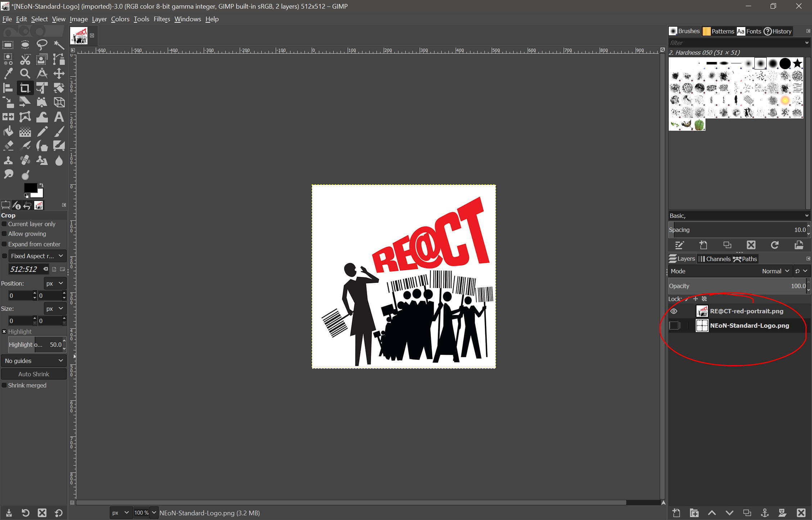The width and height of the screenshot is (812, 520).
Task: Click the foreground black color swatch
Action: point(30,188)
